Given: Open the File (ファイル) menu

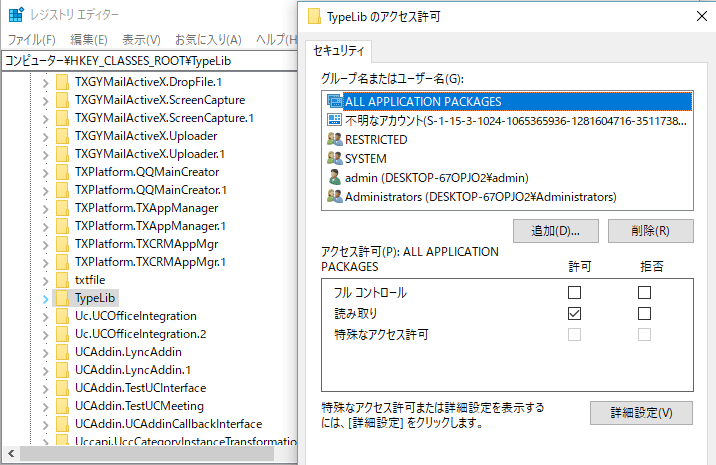Looking at the screenshot, I should [x=32, y=40].
